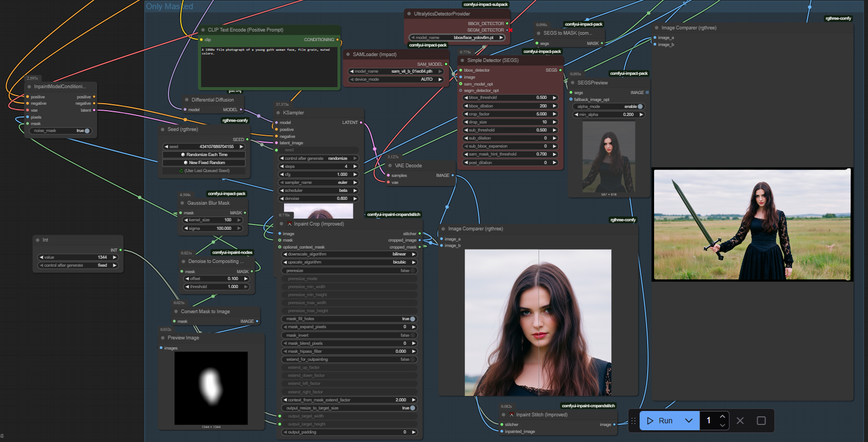Image resolution: width=868 pixels, height=442 pixels.
Task: Collapse the KSampler node via its title dot
Action: pos(278,113)
